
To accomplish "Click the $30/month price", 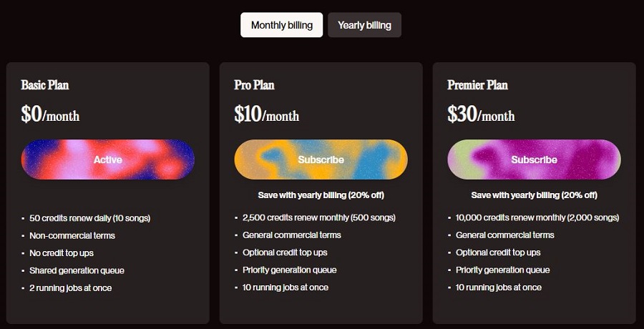I will tap(481, 114).
